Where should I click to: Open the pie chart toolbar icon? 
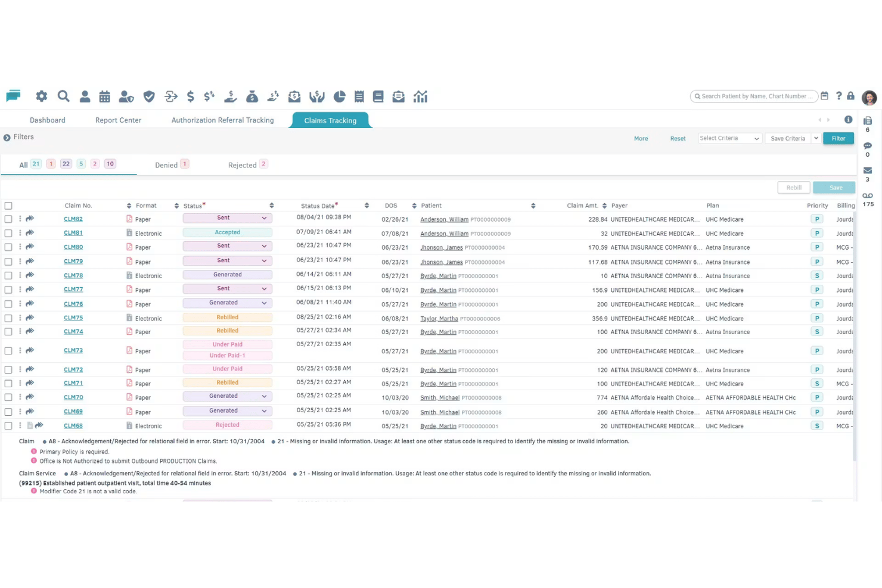pos(339,97)
